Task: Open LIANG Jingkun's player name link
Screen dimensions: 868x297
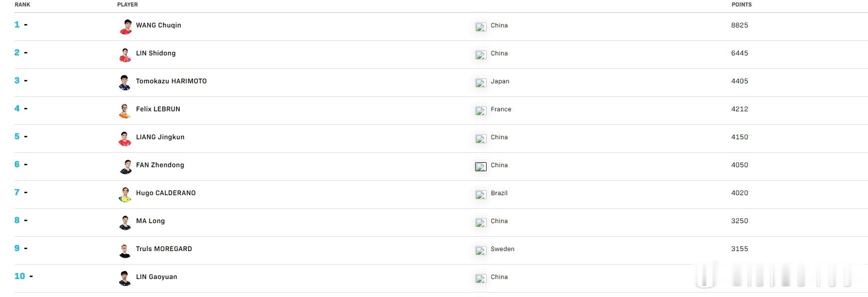Action: point(160,137)
